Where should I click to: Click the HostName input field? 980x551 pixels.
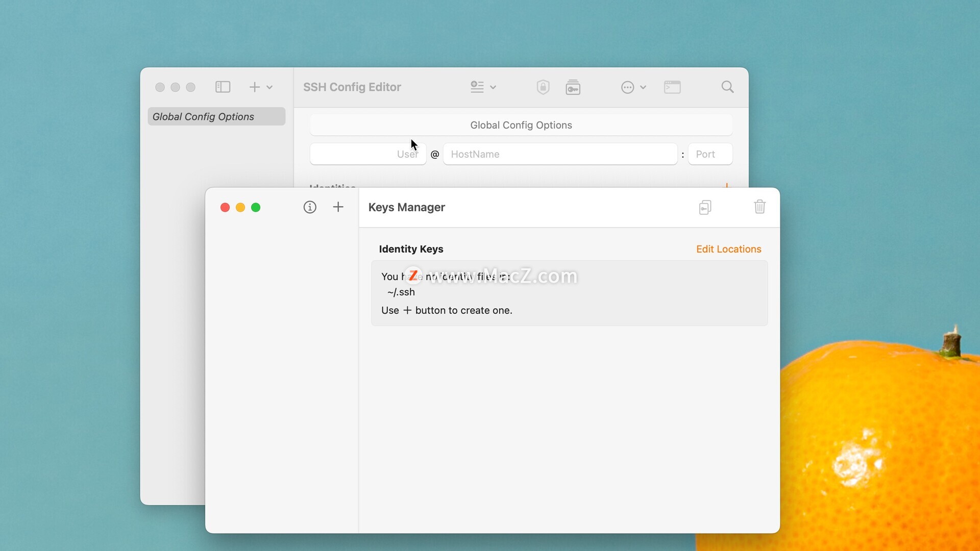click(x=560, y=154)
